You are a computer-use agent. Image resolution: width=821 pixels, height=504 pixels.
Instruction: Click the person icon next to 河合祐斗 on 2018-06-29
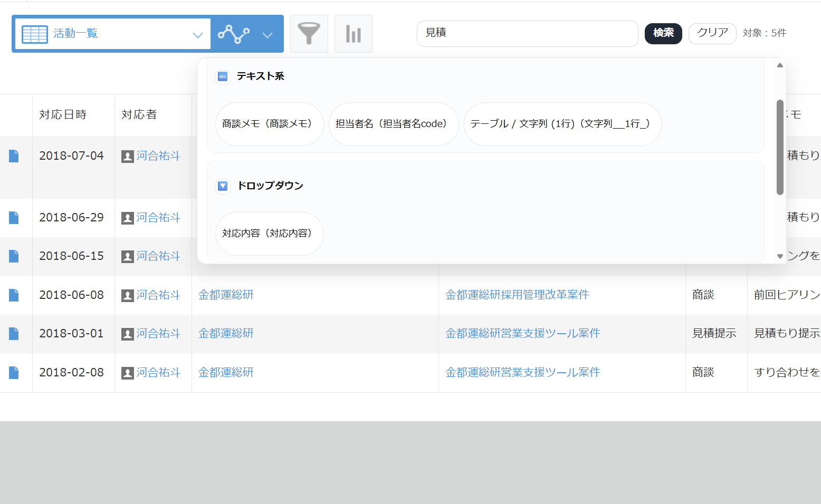tap(127, 218)
